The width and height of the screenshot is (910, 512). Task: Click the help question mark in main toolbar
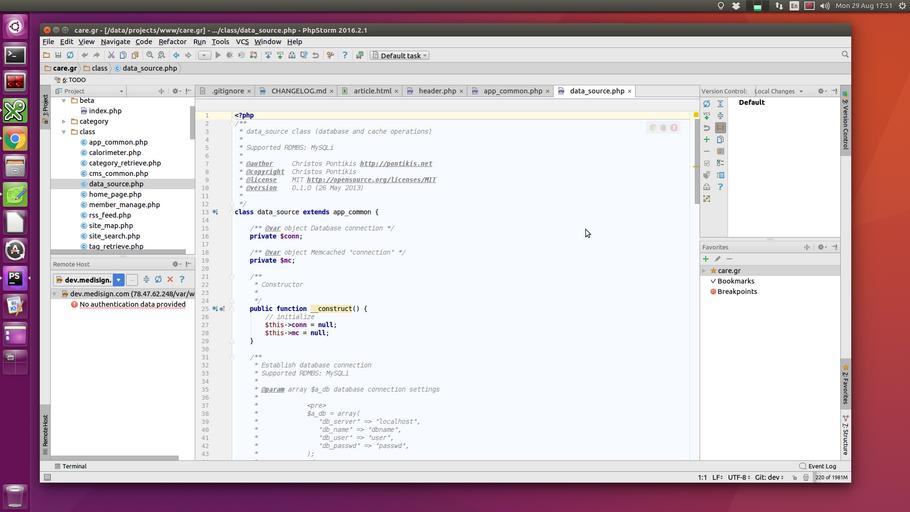click(345, 56)
